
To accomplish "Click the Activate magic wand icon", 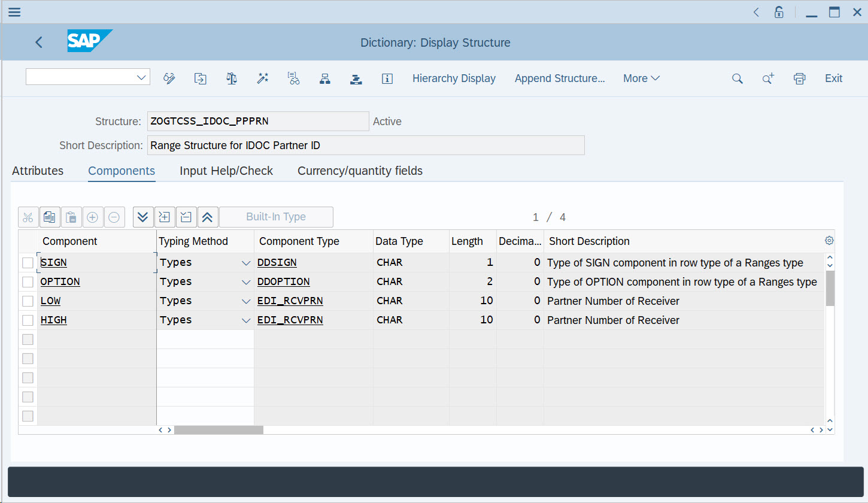I will (x=262, y=78).
